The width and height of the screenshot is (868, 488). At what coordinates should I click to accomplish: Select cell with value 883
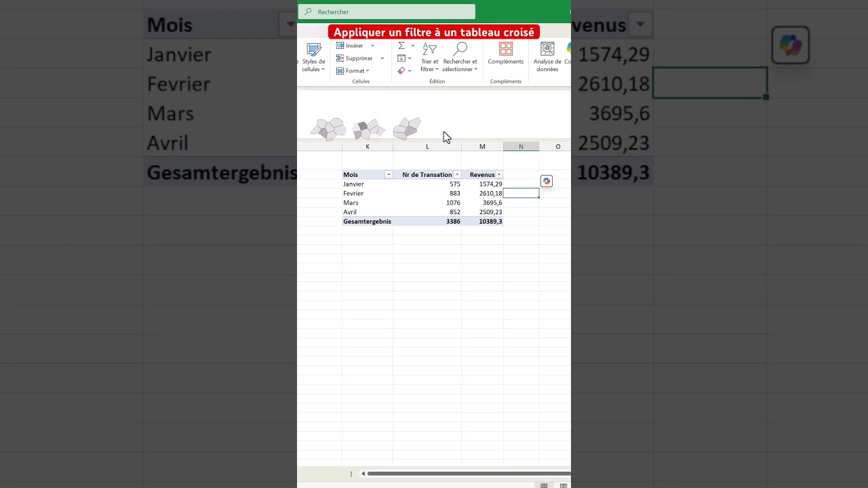pos(427,193)
